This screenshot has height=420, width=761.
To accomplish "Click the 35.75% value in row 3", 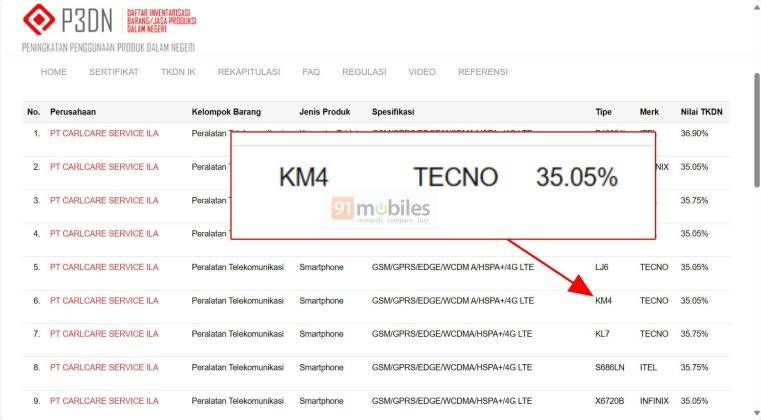I will coord(694,200).
